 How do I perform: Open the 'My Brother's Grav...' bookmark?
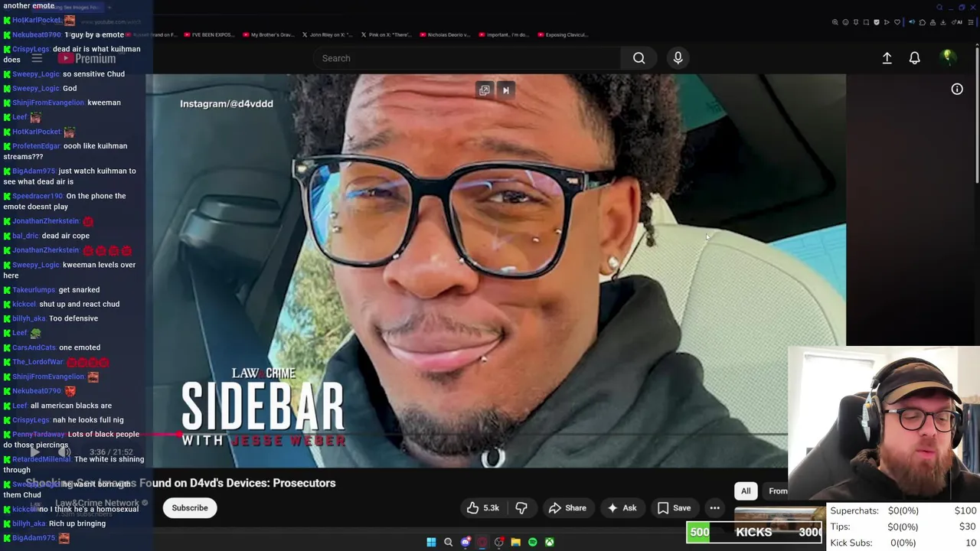tap(268, 34)
